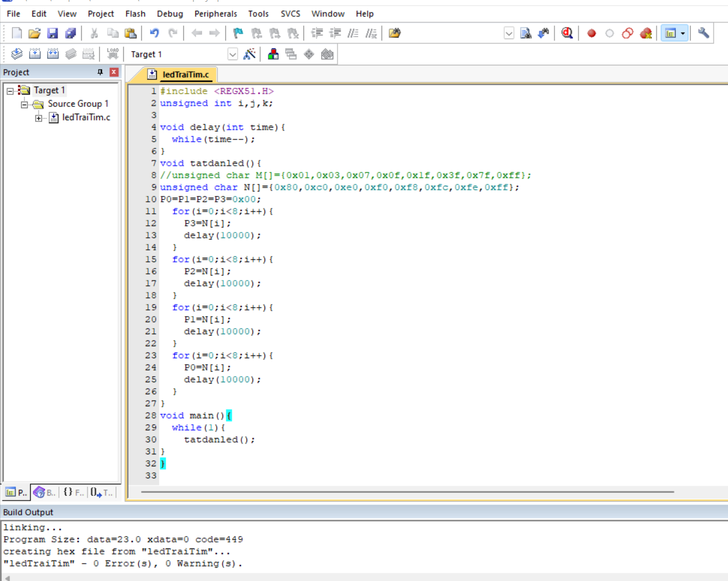Expand the ledTraiTim.c tree node
728x581 pixels.
click(39, 118)
